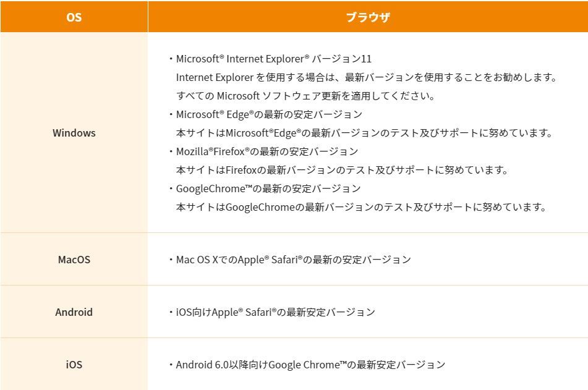Select the Windows row label cell
The height and width of the screenshot is (390, 588).
pos(74,133)
